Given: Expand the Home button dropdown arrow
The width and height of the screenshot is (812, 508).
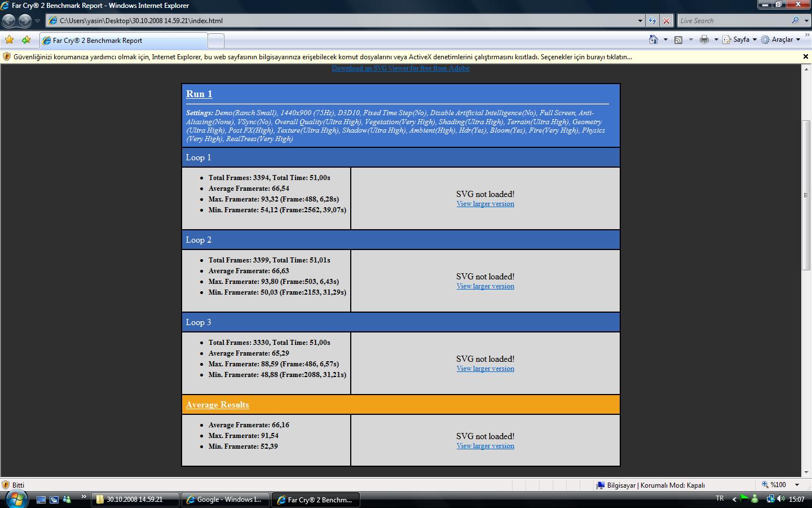Looking at the screenshot, I should click(x=665, y=40).
